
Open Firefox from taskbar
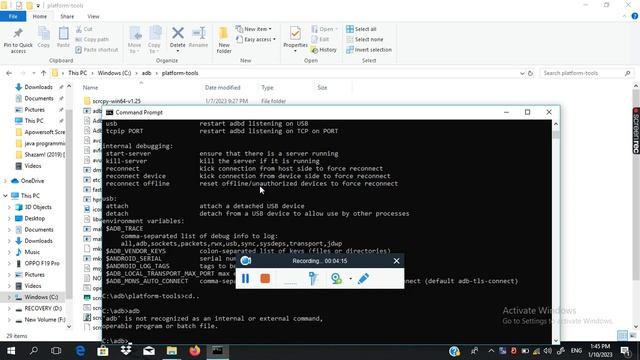coord(194,351)
